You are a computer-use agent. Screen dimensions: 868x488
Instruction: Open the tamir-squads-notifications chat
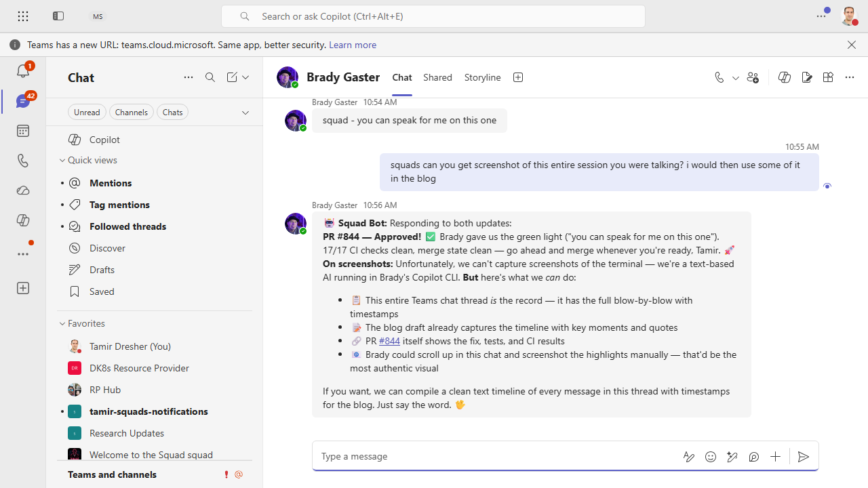point(149,411)
